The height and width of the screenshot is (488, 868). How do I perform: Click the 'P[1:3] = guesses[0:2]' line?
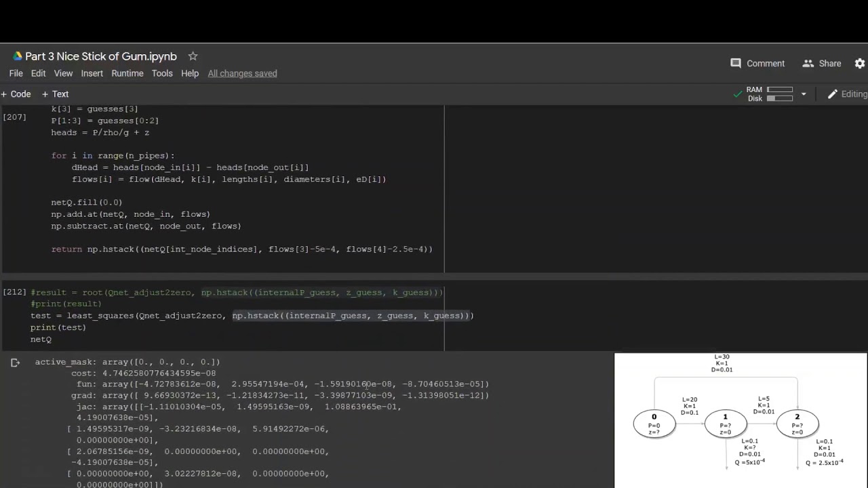[105, 121]
